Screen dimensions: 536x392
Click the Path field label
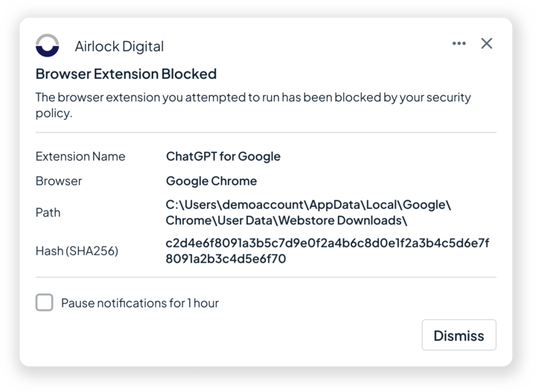(x=48, y=212)
